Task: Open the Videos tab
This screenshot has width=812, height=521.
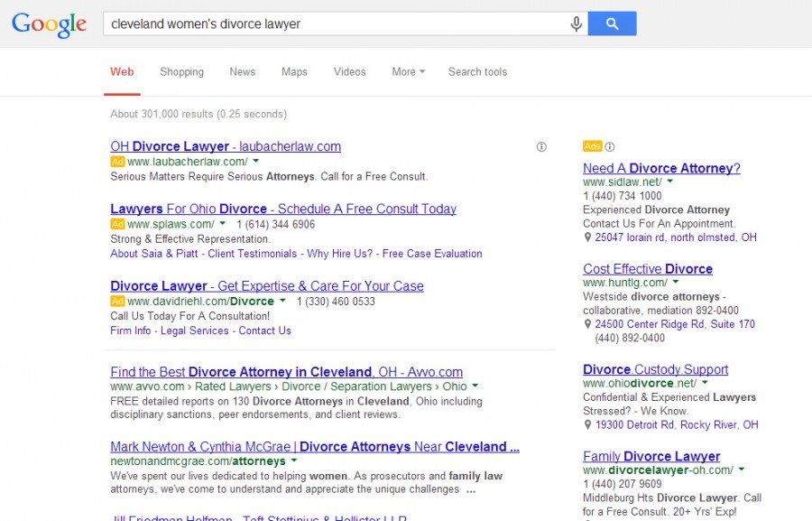Action: [x=349, y=72]
